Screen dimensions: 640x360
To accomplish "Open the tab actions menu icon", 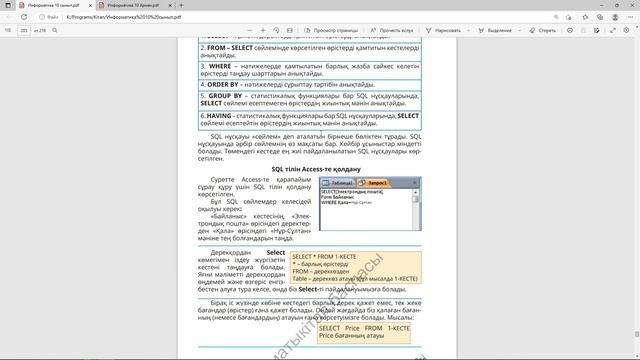I will tap(8, 5).
